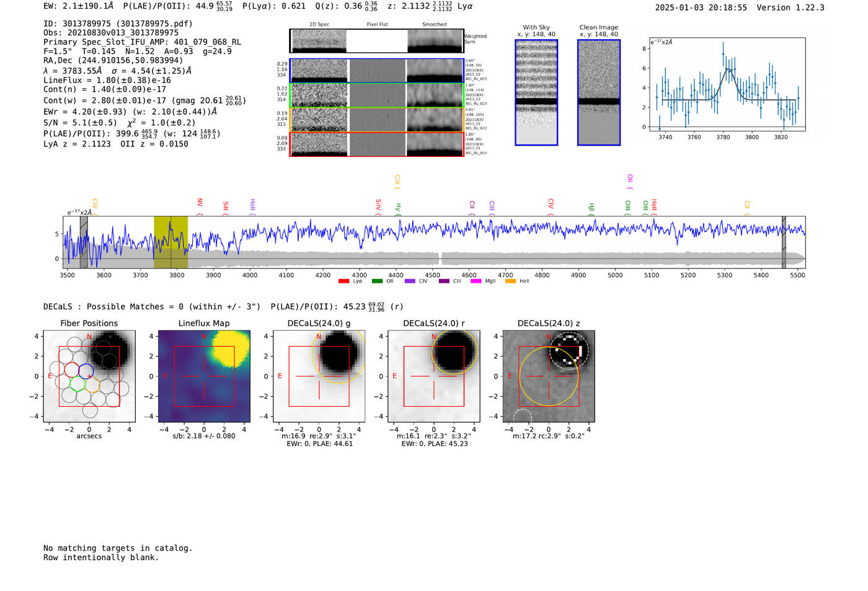Select the orange-bordered fiber 2D spectrum row
The image size is (868, 591).
pos(377,120)
